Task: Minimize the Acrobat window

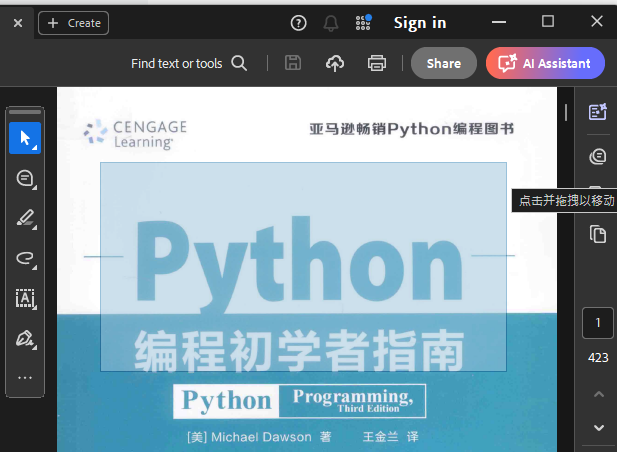Action: [x=499, y=22]
